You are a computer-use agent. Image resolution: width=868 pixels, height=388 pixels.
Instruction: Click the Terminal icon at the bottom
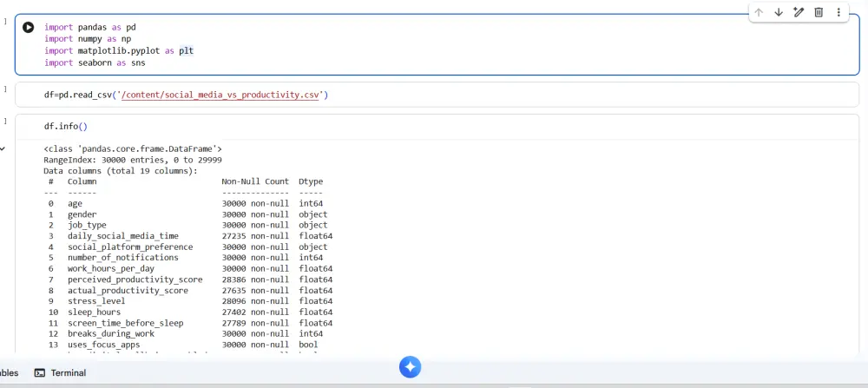40,373
